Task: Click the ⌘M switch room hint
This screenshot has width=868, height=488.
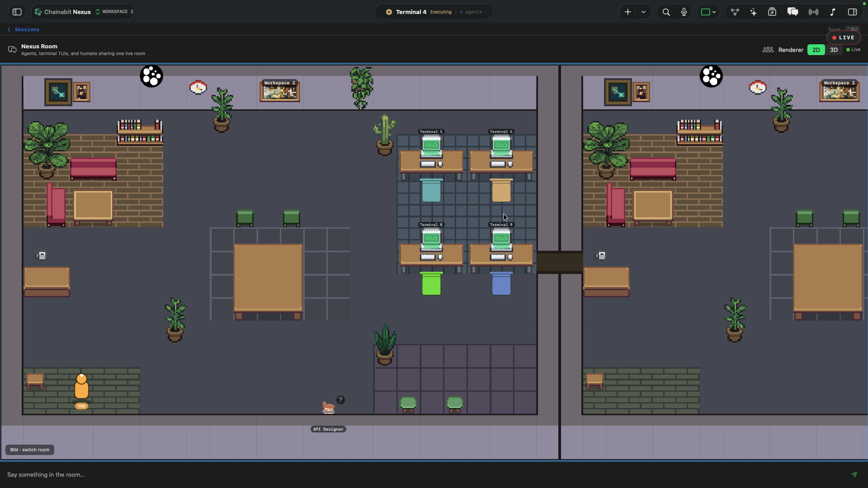Action: tap(30, 450)
